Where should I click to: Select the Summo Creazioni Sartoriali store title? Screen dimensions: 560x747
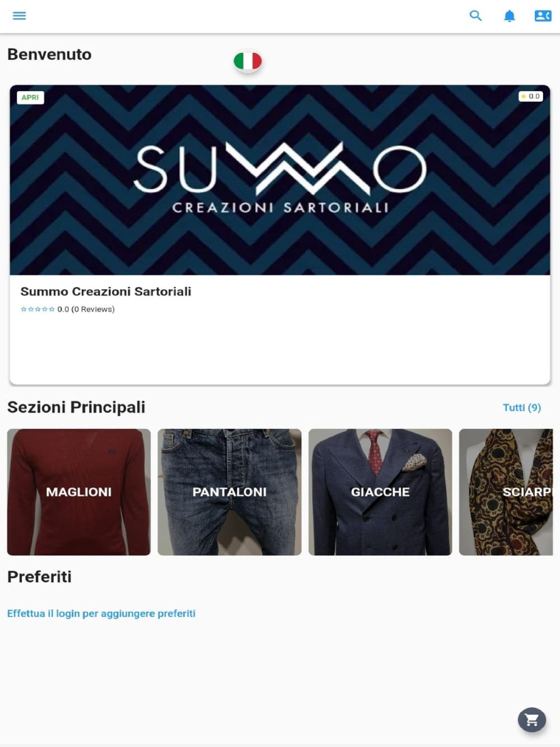click(106, 291)
